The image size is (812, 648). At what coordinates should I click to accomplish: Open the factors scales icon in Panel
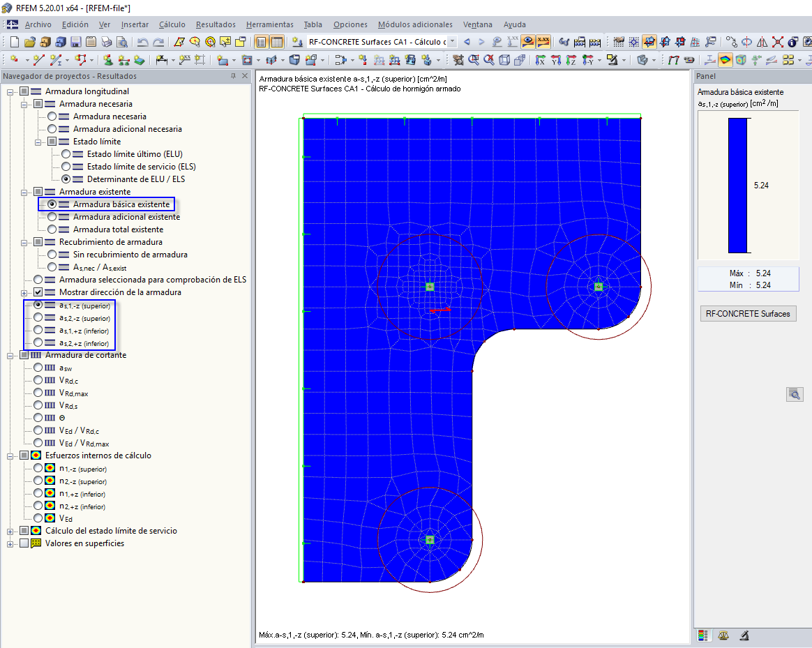[723, 635]
